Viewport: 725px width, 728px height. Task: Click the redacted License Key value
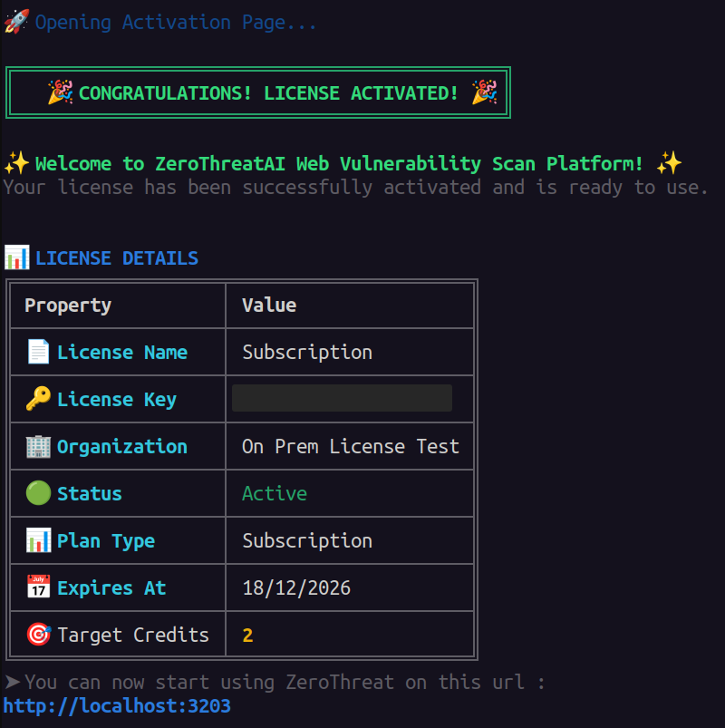342,398
